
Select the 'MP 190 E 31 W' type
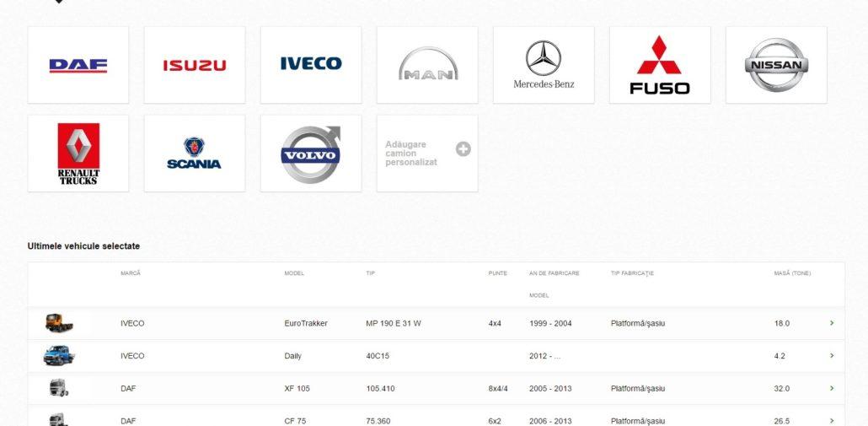394,324
